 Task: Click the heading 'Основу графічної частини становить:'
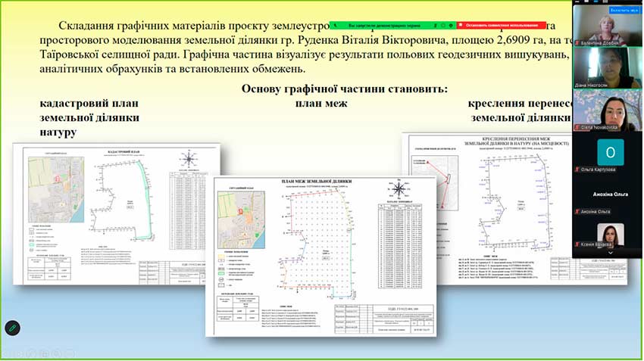tap(344, 89)
